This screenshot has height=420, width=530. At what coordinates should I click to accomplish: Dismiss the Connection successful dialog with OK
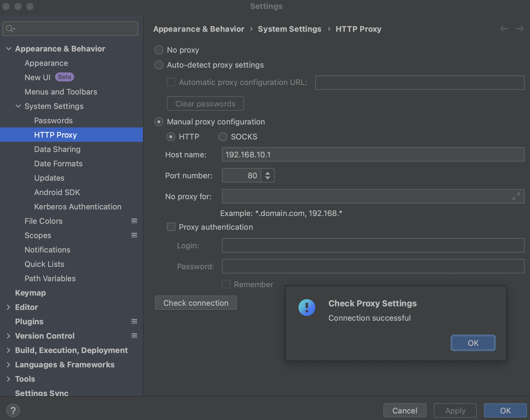tap(473, 343)
